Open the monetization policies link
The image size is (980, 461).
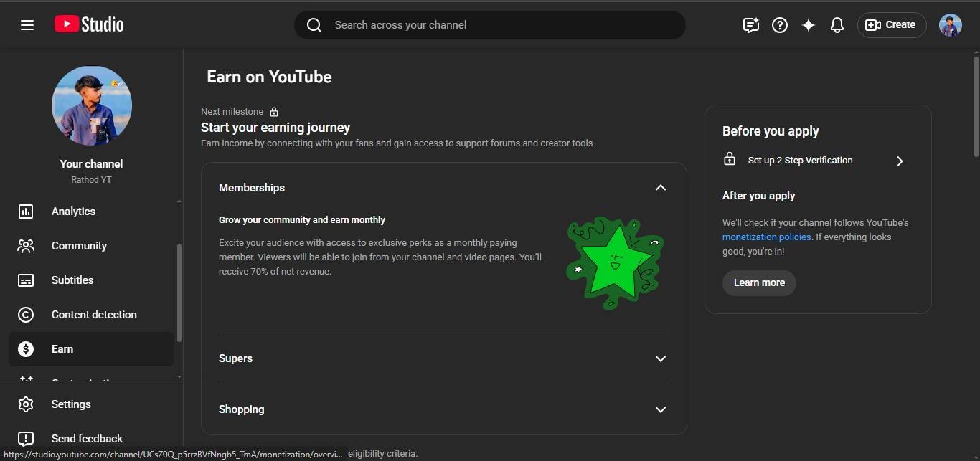pyautogui.click(x=766, y=237)
